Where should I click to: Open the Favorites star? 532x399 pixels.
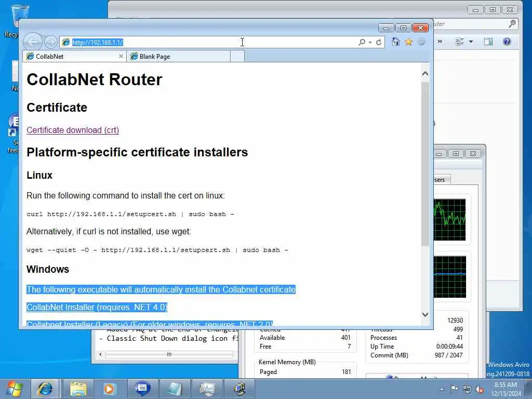(x=408, y=42)
